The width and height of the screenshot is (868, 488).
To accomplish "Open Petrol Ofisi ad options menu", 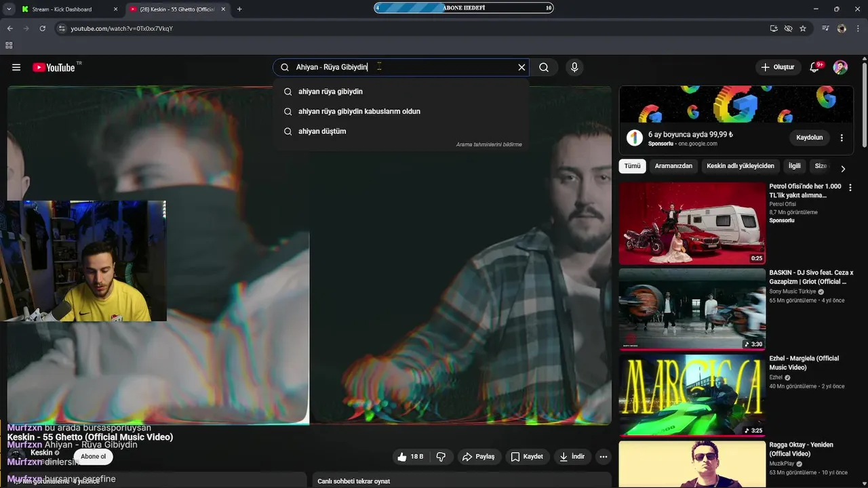I will click(x=850, y=187).
